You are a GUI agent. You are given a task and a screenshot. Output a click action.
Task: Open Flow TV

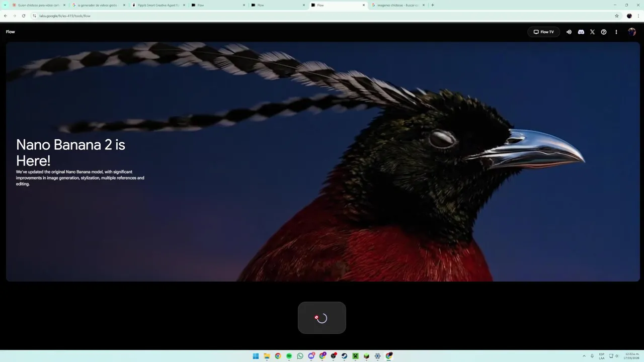point(543,32)
